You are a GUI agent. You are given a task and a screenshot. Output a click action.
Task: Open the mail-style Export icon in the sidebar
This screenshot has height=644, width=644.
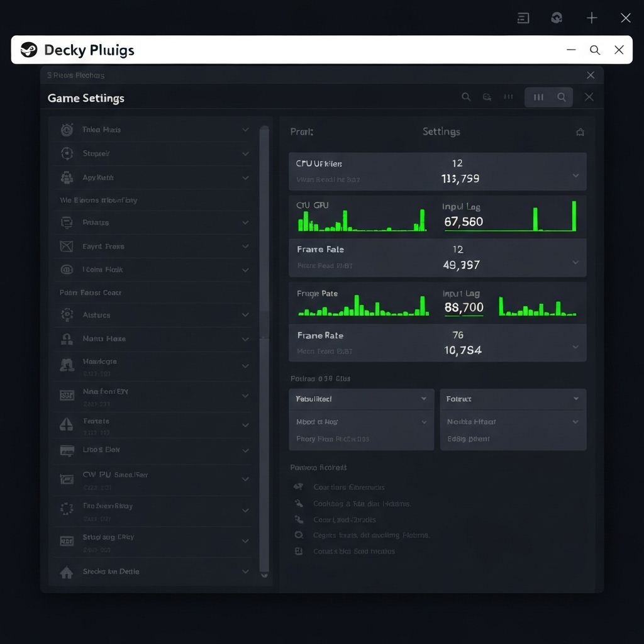pos(67,246)
